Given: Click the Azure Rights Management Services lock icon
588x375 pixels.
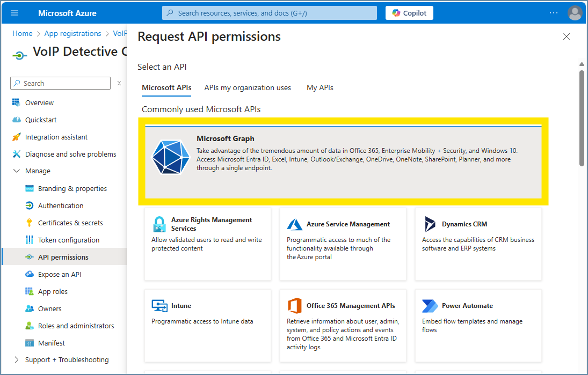Looking at the screenshot, I should click(x=159, y=224).
